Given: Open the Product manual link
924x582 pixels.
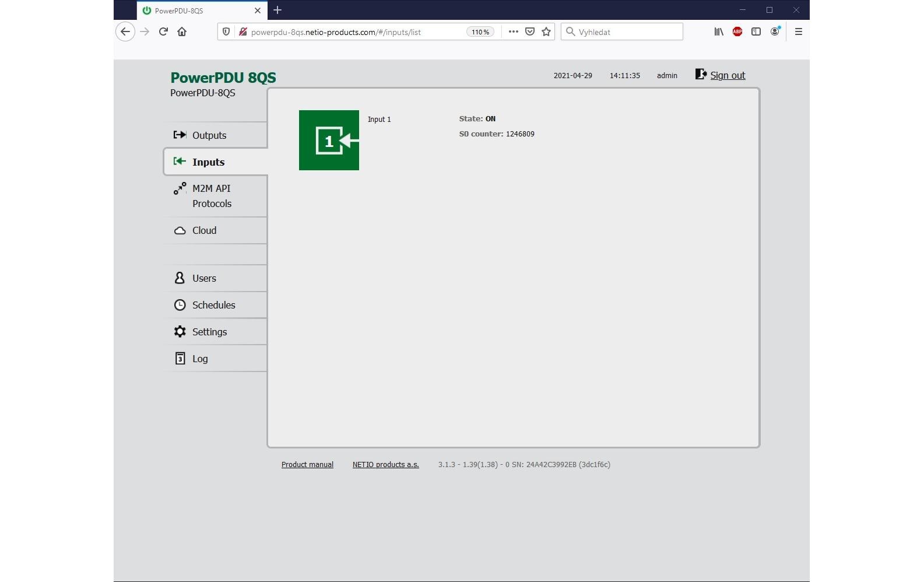Looking at the screenshot, I should point(307,465).
